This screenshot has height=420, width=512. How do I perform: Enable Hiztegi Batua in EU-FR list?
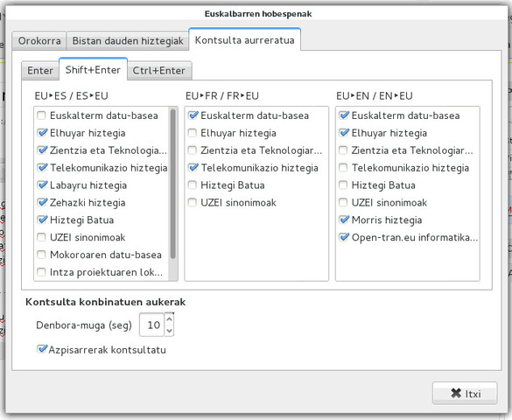193,185
